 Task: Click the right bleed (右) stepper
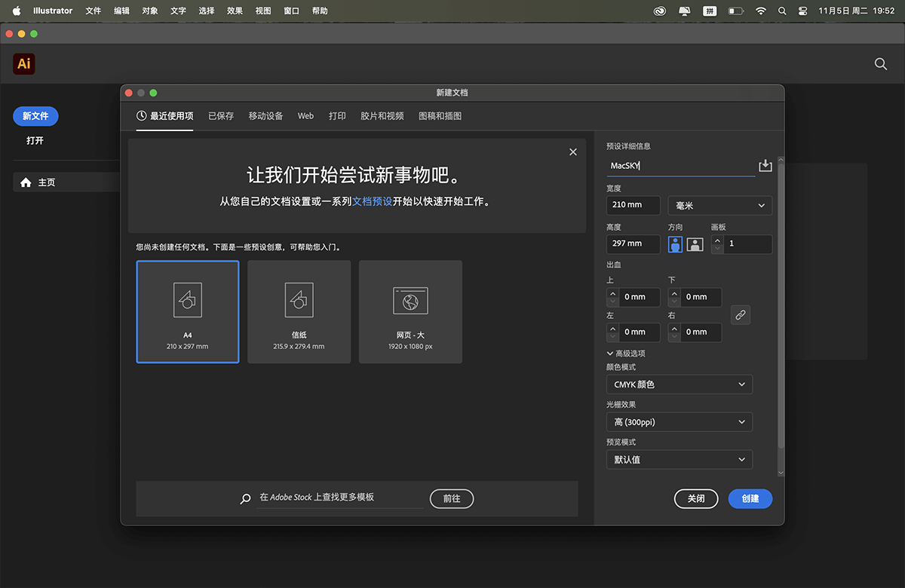675,332
